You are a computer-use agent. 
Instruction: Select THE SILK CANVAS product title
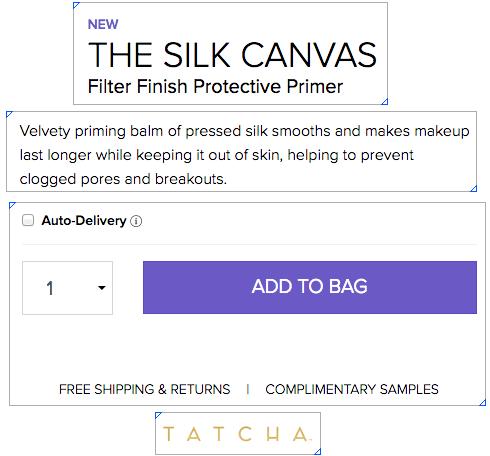click(x=232, y=55)
